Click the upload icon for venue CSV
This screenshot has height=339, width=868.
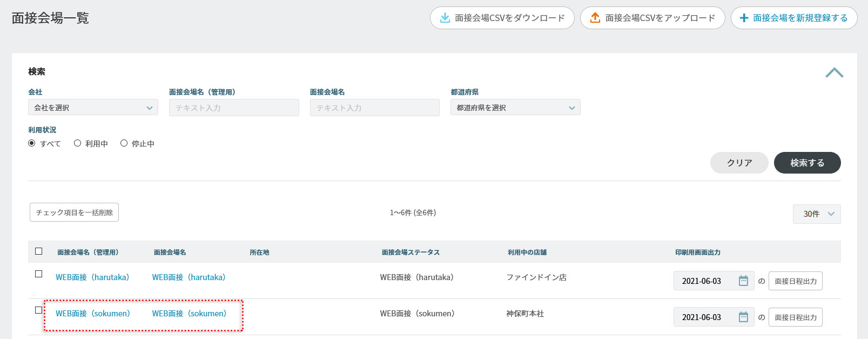pos(595,18)
